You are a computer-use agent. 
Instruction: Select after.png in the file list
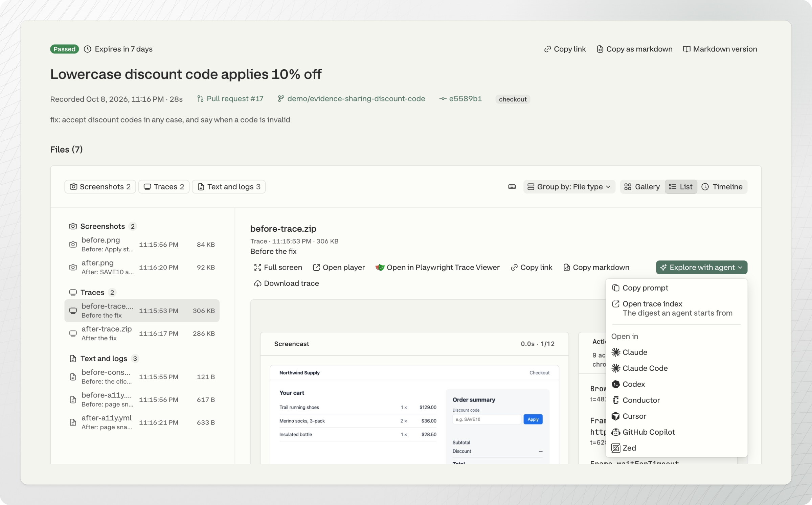coord(142,267)
